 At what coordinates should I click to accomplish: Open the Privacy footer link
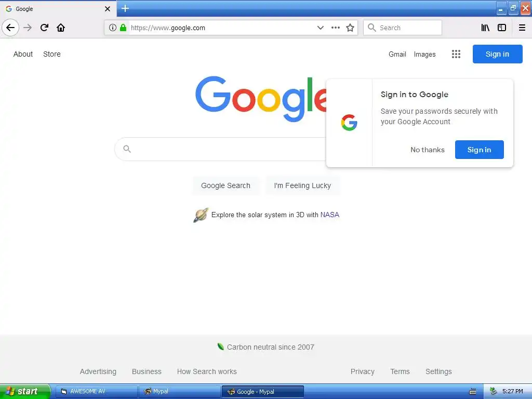pos(362,371)
